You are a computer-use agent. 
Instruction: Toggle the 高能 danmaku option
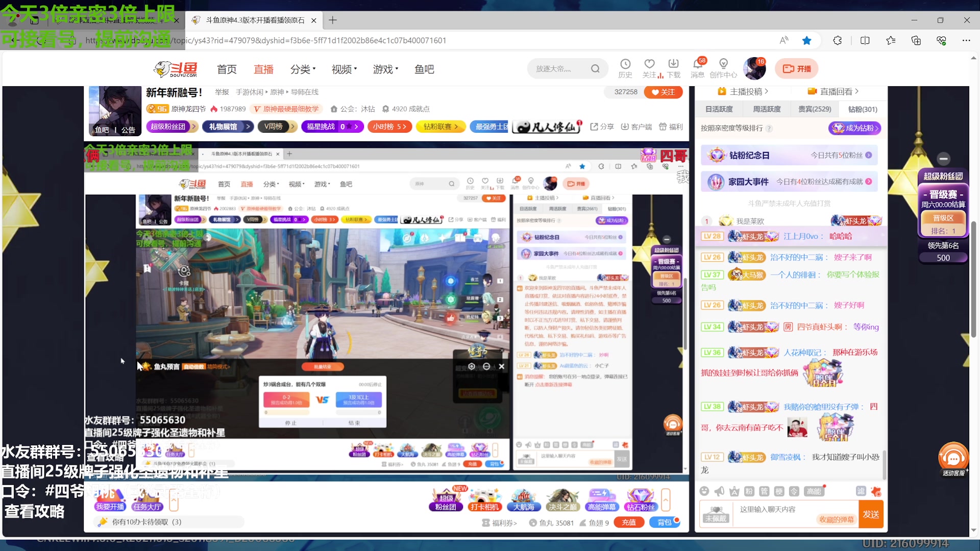coord(814,491)
